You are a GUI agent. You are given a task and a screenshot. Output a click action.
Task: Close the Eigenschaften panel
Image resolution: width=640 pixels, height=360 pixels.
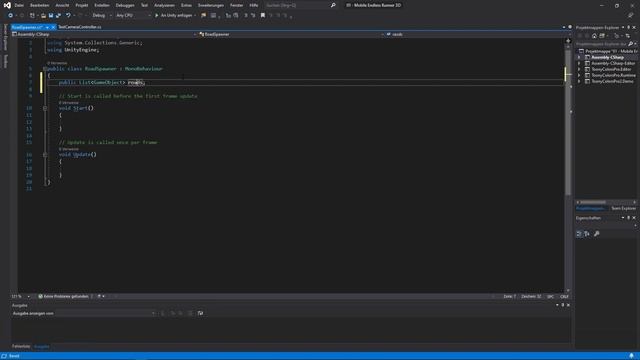[x=634, y=218]
